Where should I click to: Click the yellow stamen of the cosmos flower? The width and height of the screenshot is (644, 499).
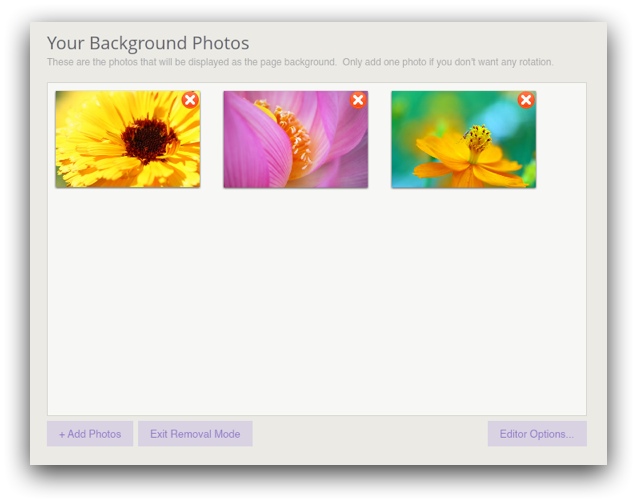[478, 137]
